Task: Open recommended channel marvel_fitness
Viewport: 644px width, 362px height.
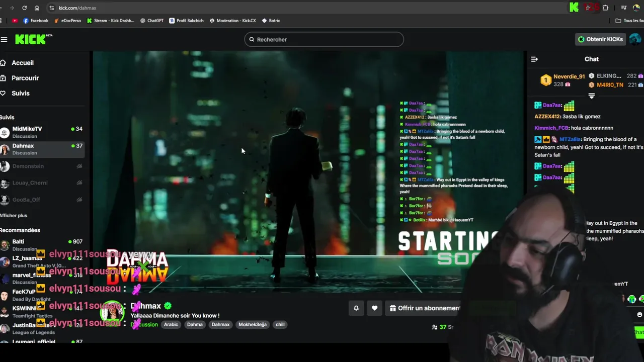Action: click(42, 278)
